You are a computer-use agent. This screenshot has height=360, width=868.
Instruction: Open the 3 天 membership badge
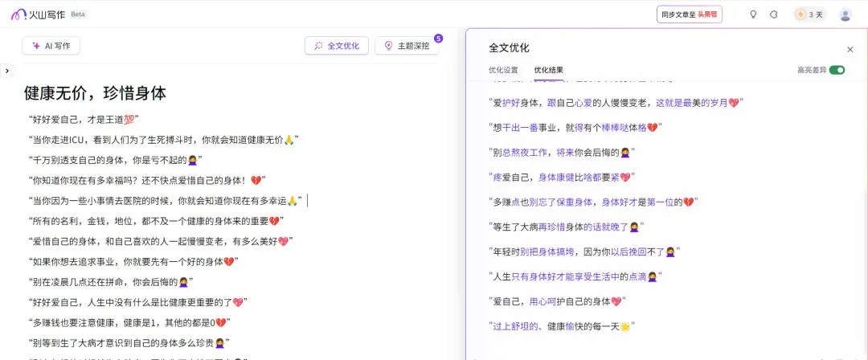[x=809, y=14]
